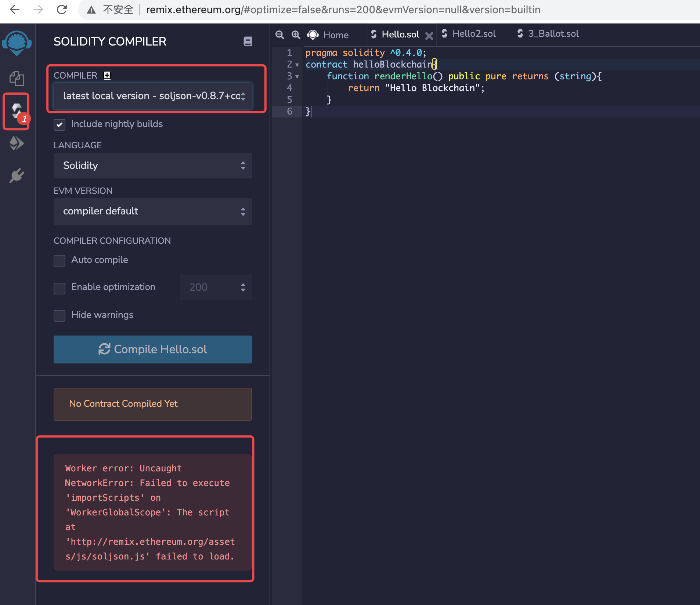Check the Hide warnings option
This screenshot has width=700, height=605.
[x=59, y=315]
